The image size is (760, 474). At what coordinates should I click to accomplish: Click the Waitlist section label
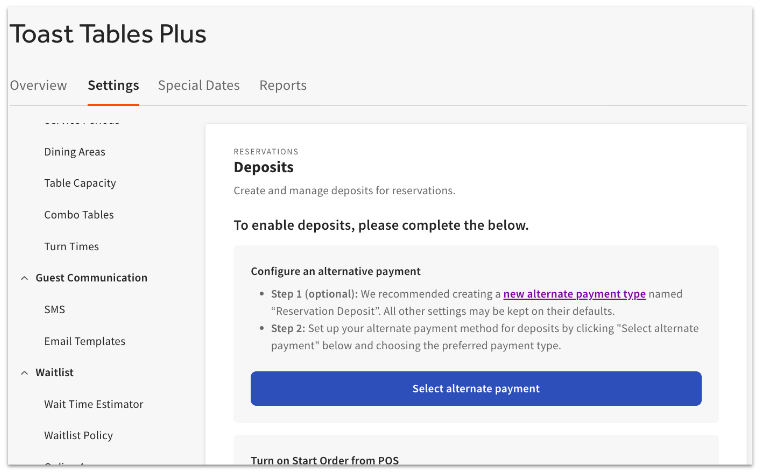point(55,373)
